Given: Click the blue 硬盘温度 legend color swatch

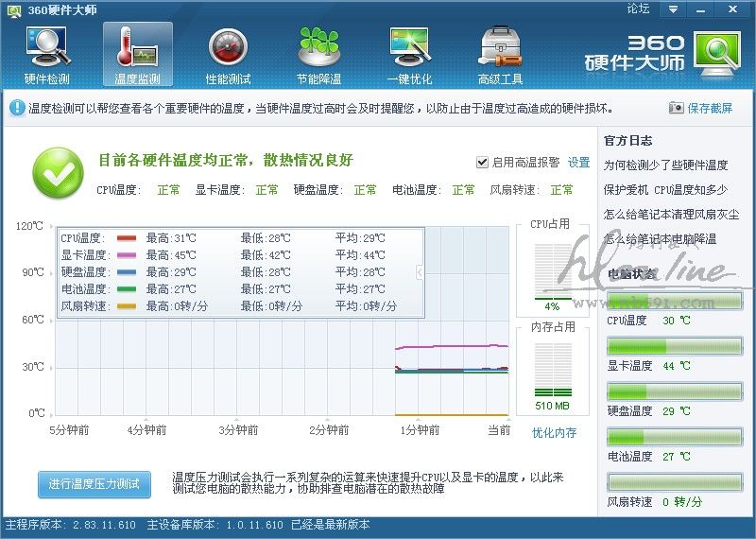Looking at the screenshot, I should click(127, 271).
